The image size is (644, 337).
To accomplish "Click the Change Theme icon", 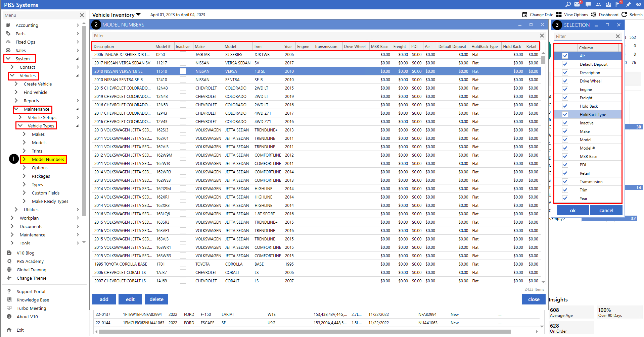I will point(9,278).
